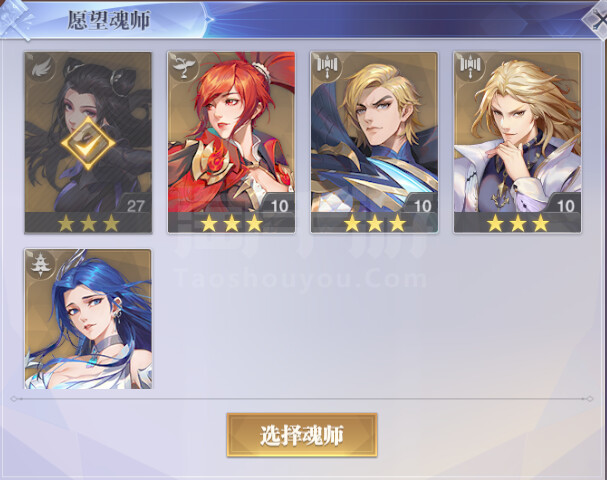Click the 选择魂师 confirm button

(302, 435)
